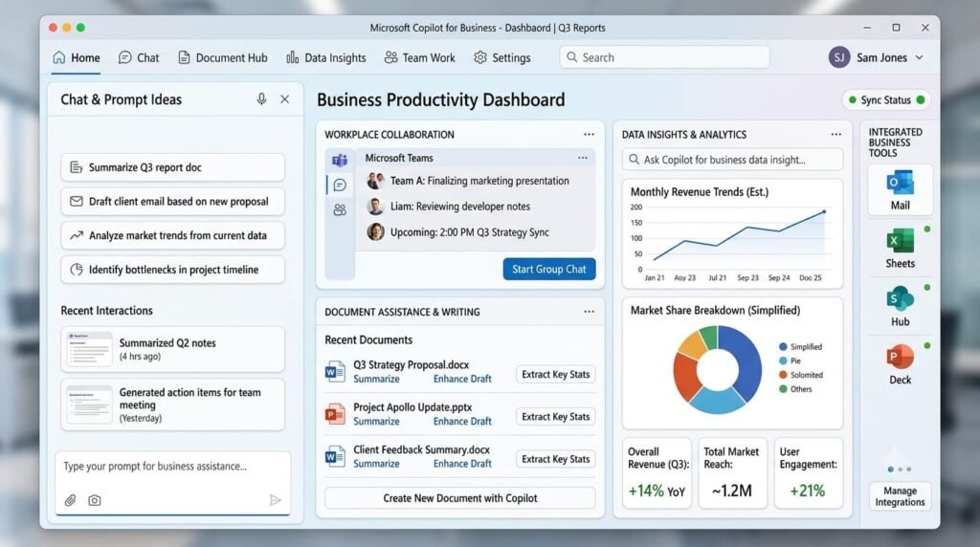Click the microphone icon in Chat panel
This screenshot has height=547, width=980.
pyautogui.click(x=261, y=99)
